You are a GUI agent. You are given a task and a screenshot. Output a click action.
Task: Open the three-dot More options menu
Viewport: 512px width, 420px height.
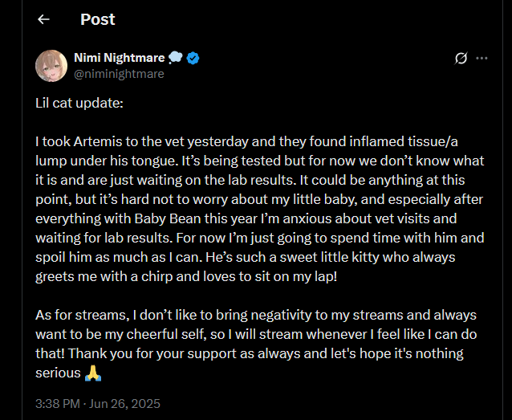tap(482, 58)
